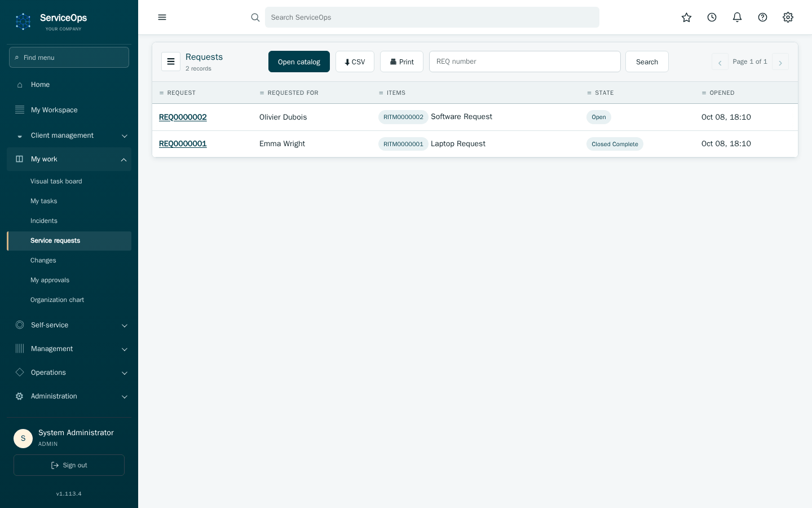Click the ServiceOps logo icon

[23, 21]
